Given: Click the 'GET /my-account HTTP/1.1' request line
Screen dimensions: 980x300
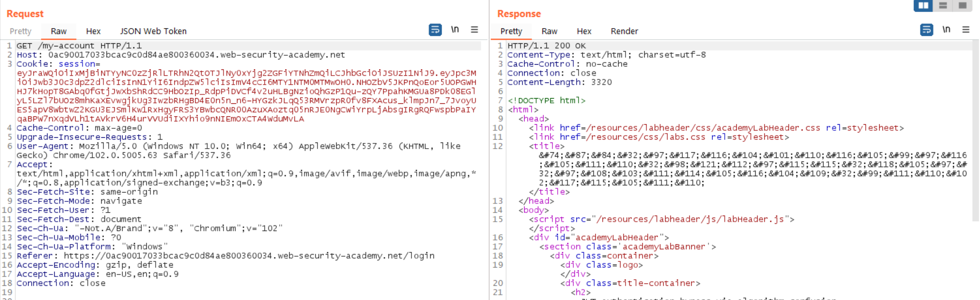Looking at the screenshot, I should [x=79, y=46].
